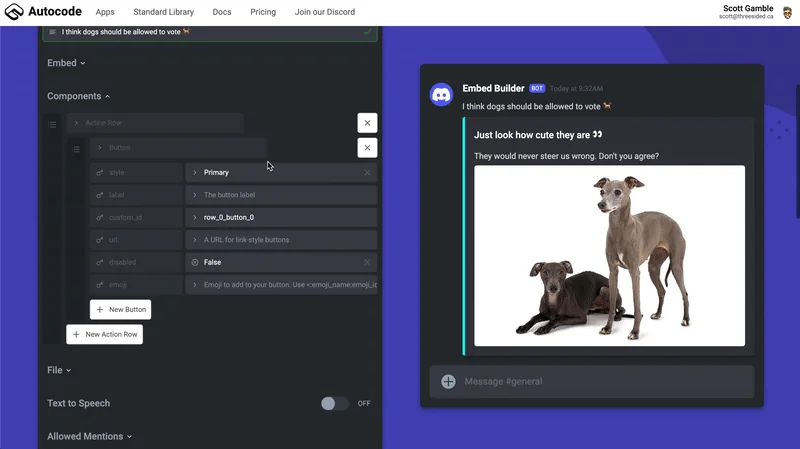Delete the Button component using its X
This screenshot has width=800, height=449.
(x=367, y=148)
